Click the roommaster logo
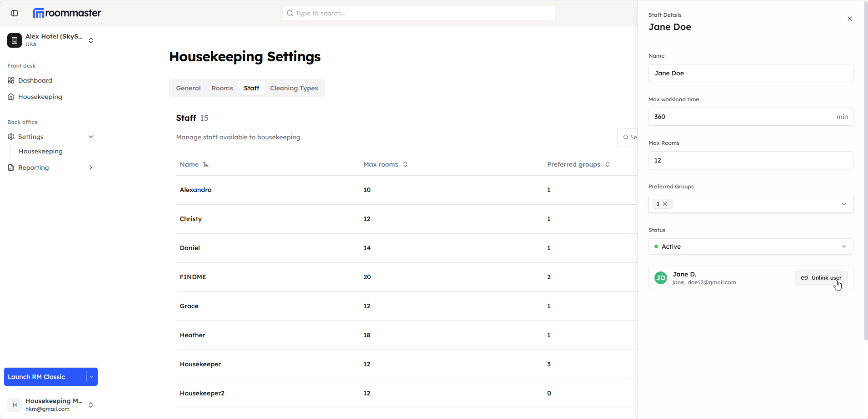The height and width of the screenshot is (419, 868). point(67,13)
